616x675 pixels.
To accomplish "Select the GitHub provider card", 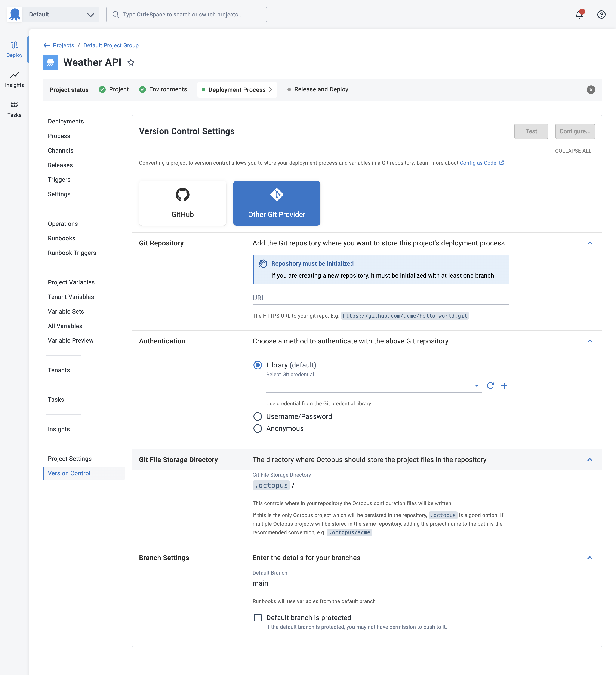I will click(183, 203).
